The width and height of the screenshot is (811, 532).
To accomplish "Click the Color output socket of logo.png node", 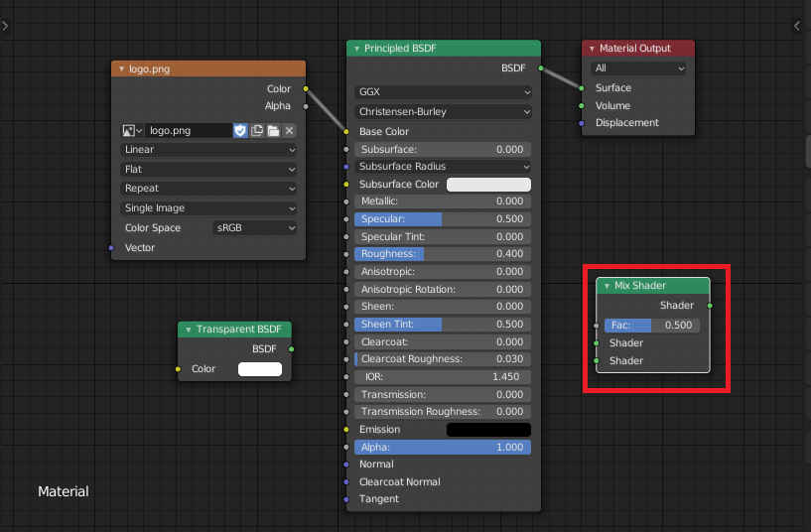I will (x=306, y=89).
